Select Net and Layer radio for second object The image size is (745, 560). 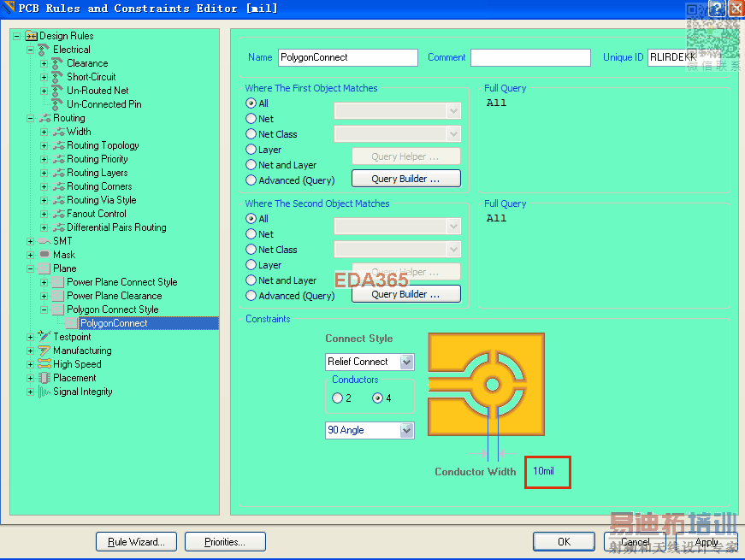(251, 280)
